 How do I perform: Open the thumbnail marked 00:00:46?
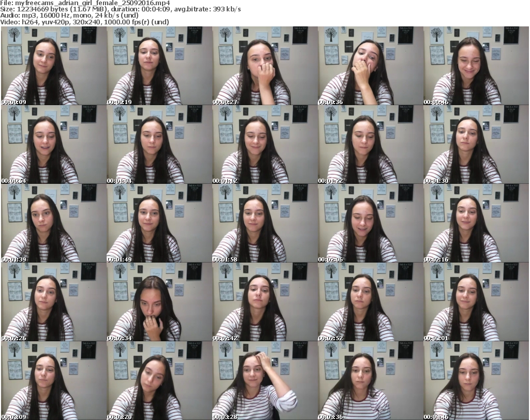(x=476, y=66)
